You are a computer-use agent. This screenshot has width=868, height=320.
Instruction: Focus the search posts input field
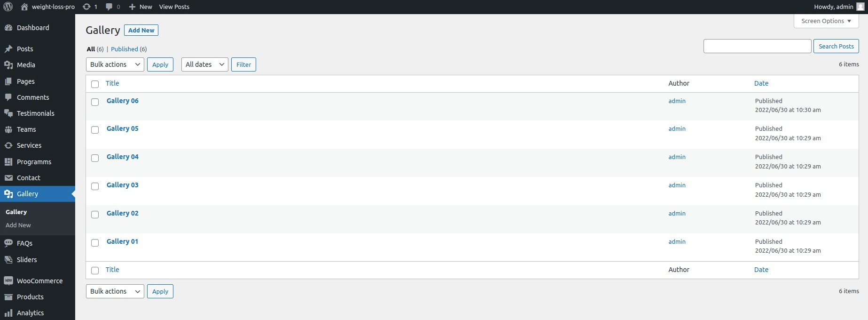[x=757, y=46]
